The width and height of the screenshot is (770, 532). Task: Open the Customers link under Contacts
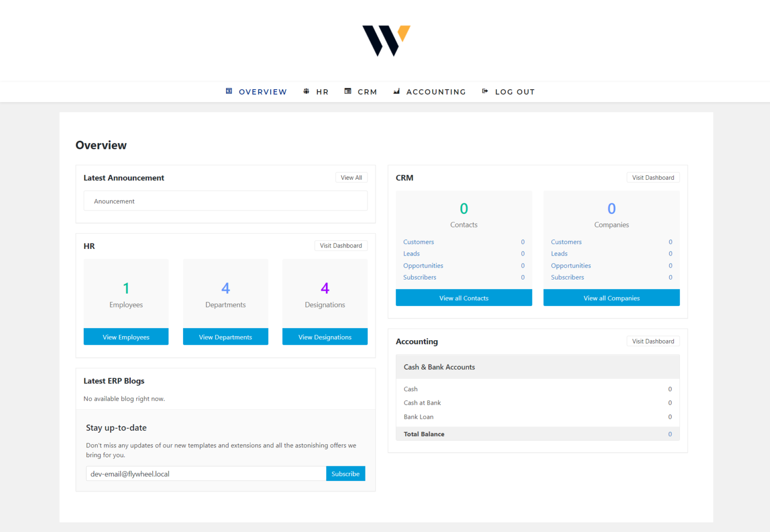tap(419, 241)
